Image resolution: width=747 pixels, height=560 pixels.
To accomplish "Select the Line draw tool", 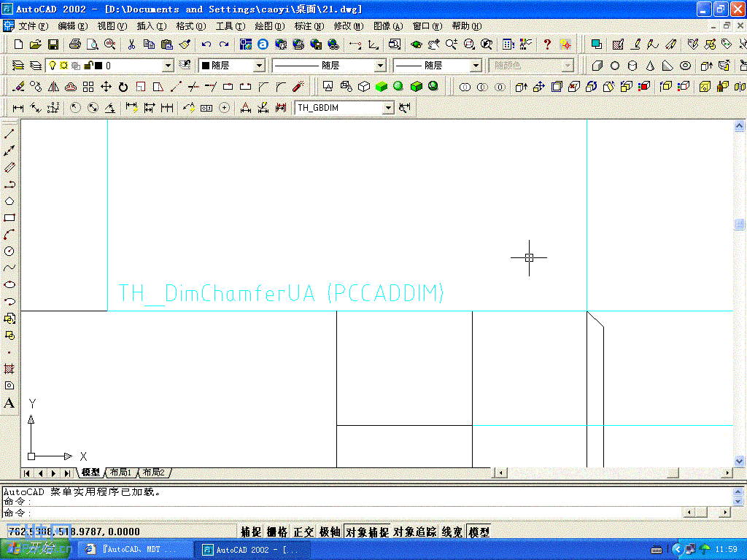I will coord(9,134).
